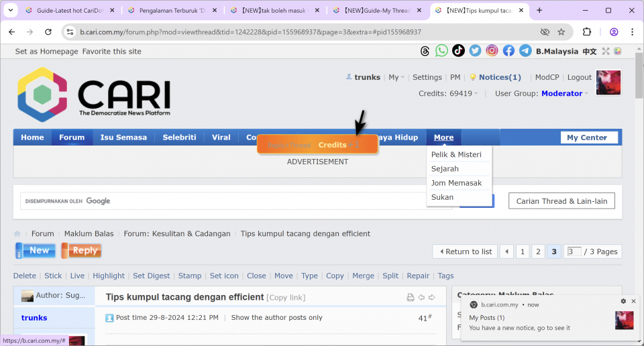Open the Chrome profile icon
The image size is (644, 346).
(614, 32)
